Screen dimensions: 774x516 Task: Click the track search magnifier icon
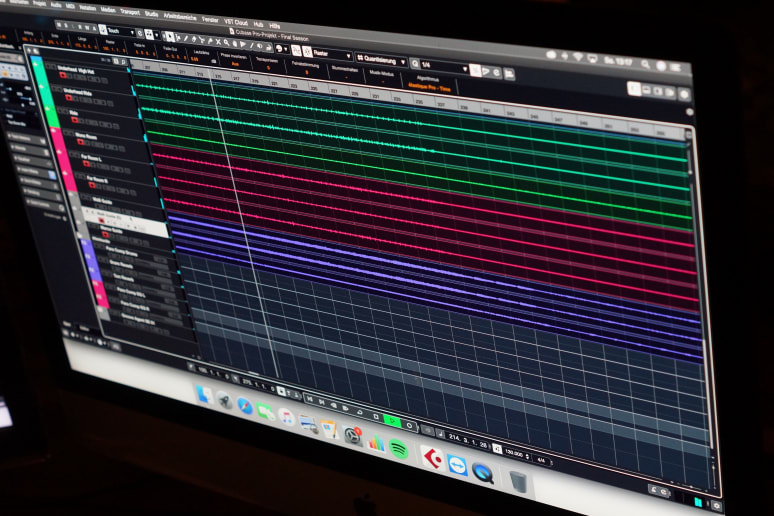tap(123, 62)
